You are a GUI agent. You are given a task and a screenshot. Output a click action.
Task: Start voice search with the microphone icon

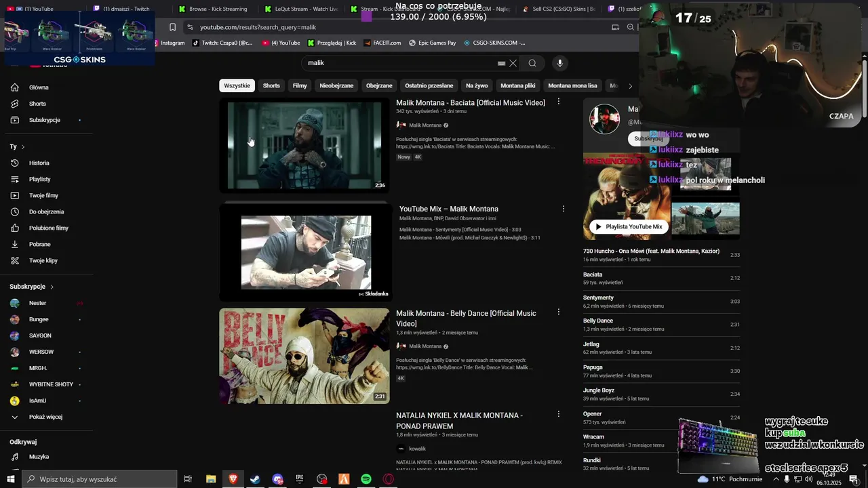(x=559, y=63)
